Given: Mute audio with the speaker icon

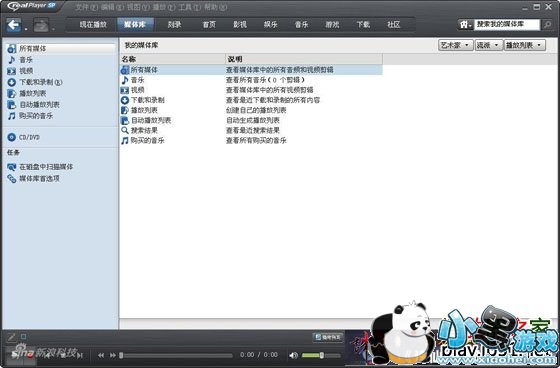Looking at the screenshot, I should coord(293,355).
